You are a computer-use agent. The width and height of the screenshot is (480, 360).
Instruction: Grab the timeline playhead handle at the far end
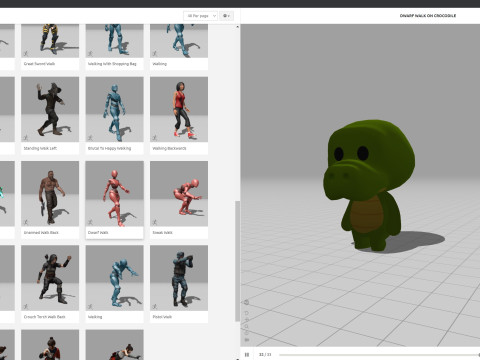click(x=479, y=355)
